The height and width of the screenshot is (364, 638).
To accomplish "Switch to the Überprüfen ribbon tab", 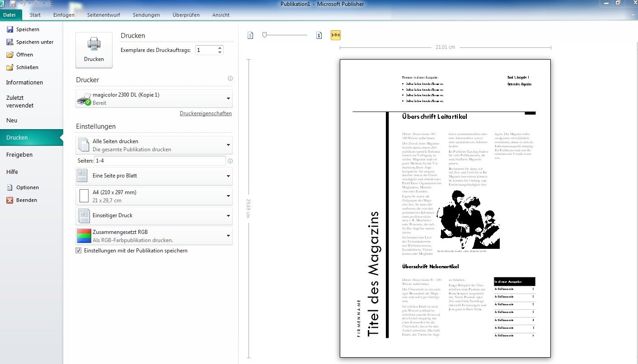I will click(186, 15).
